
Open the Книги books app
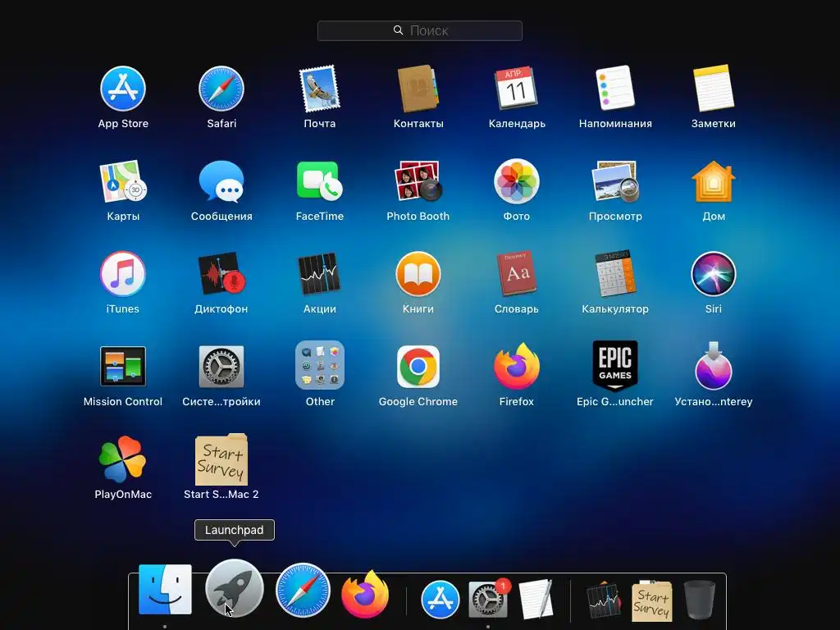[418, 274]
